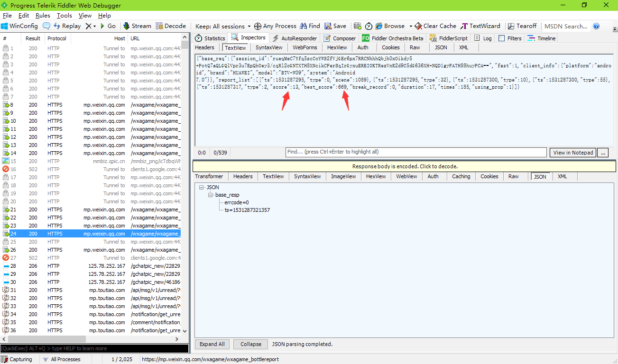The height and width of the screenshot is (364, 618).
Task: Open the Rules menu
Action: pos(43,16)
